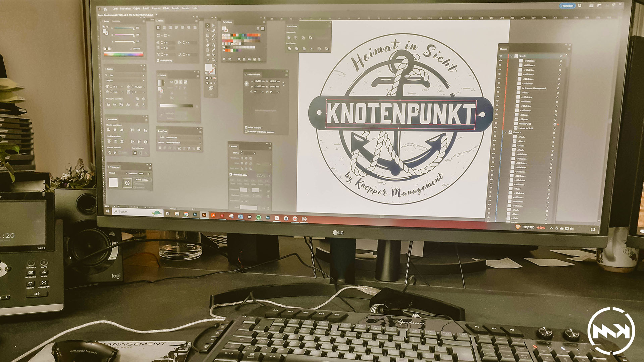Delete swatch with Farbfelder trash icon
The image size is (644, 362).
tap(259, 59)
